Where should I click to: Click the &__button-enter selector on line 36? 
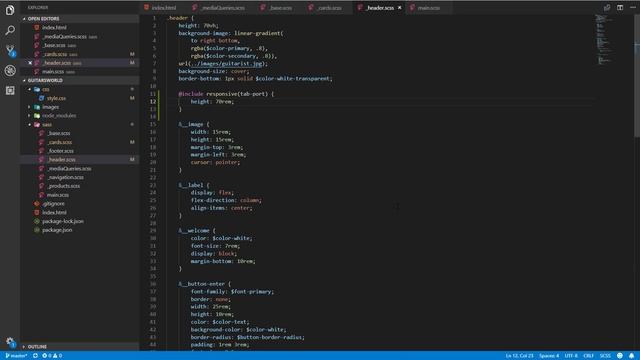[201, 284]
